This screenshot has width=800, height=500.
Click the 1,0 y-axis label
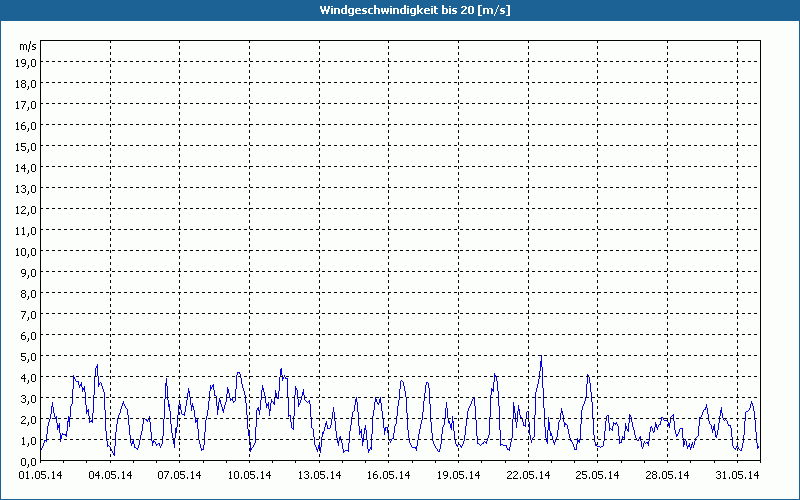click(28, 441)
